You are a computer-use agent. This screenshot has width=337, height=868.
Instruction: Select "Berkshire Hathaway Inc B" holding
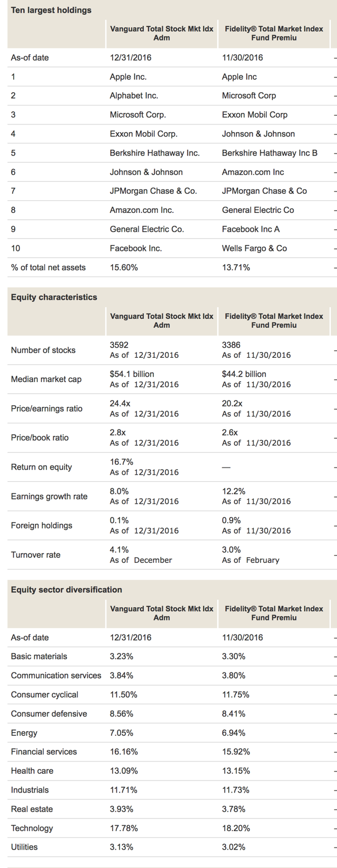pos(270,153)
